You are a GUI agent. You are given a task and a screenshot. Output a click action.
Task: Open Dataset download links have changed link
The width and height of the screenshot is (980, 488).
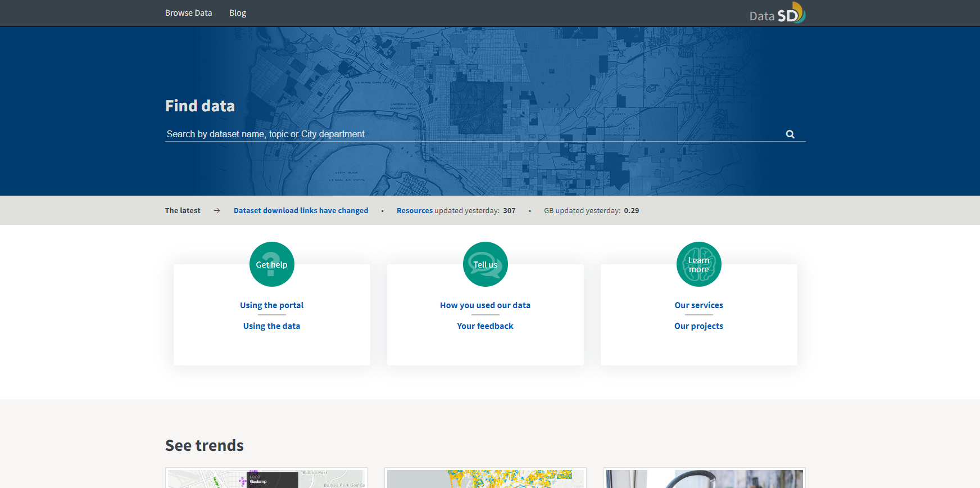(x=301, y=211)
